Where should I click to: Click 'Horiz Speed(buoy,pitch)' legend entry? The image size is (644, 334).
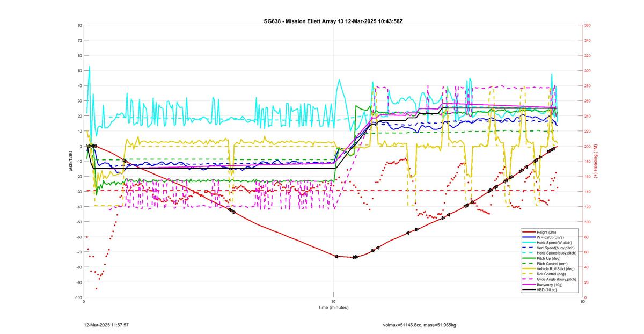tap(557, 253)
